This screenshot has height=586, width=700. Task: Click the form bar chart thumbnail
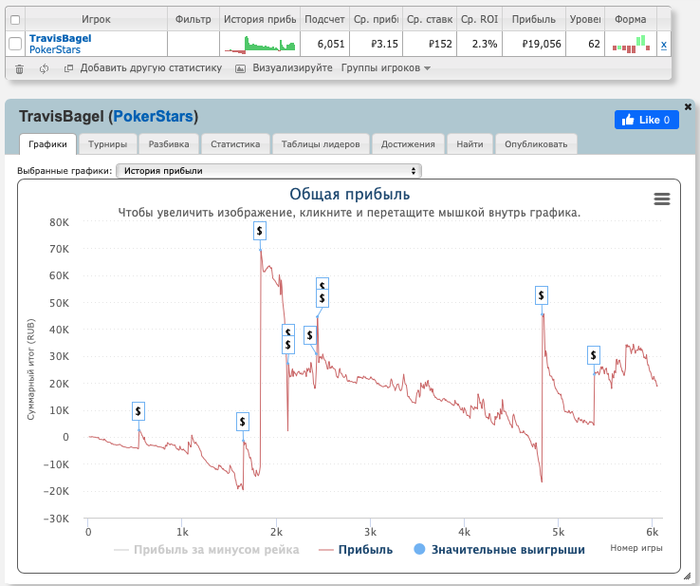click(x=631, y=44)
